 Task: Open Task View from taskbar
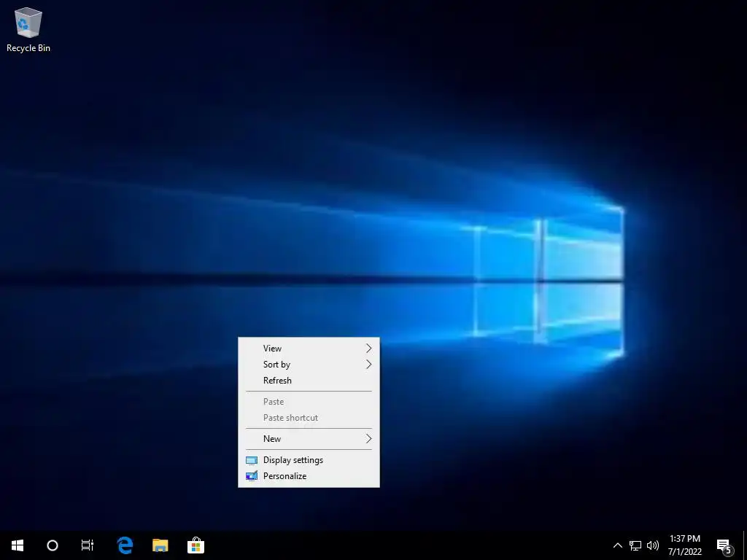pyautogui.click(x=88, y=545)
